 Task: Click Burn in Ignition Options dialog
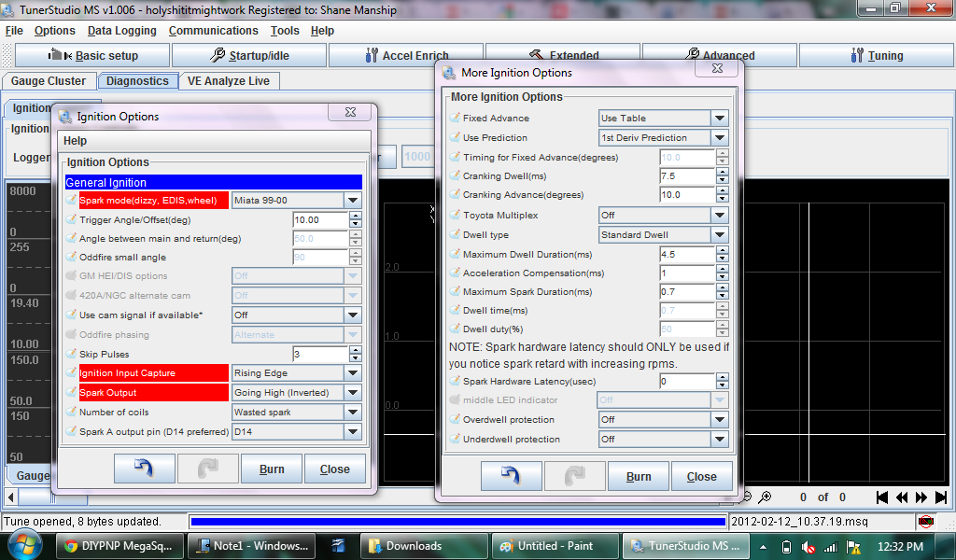coord(272,469)
